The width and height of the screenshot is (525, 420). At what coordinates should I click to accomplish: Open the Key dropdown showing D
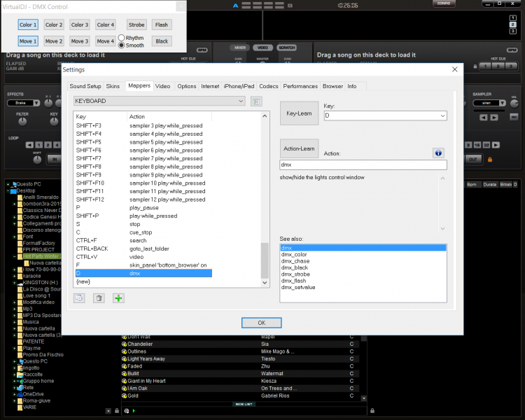click(x=385, y=115)
